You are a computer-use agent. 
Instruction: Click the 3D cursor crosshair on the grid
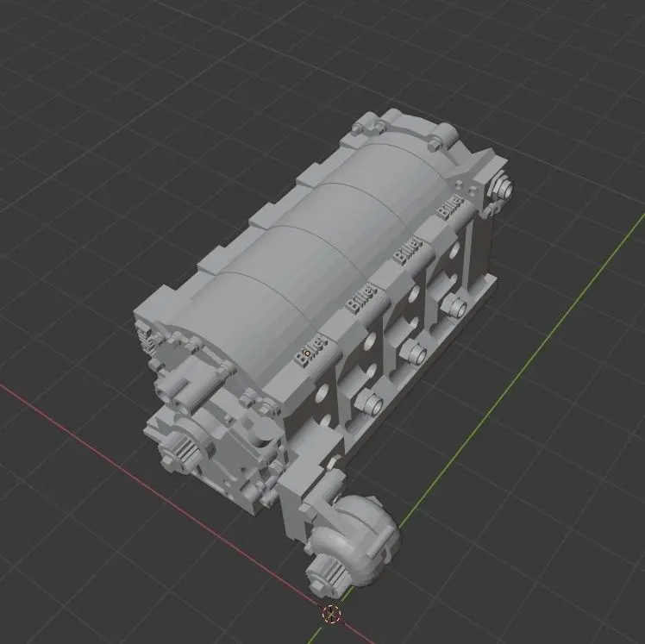[x=331, y=614]
